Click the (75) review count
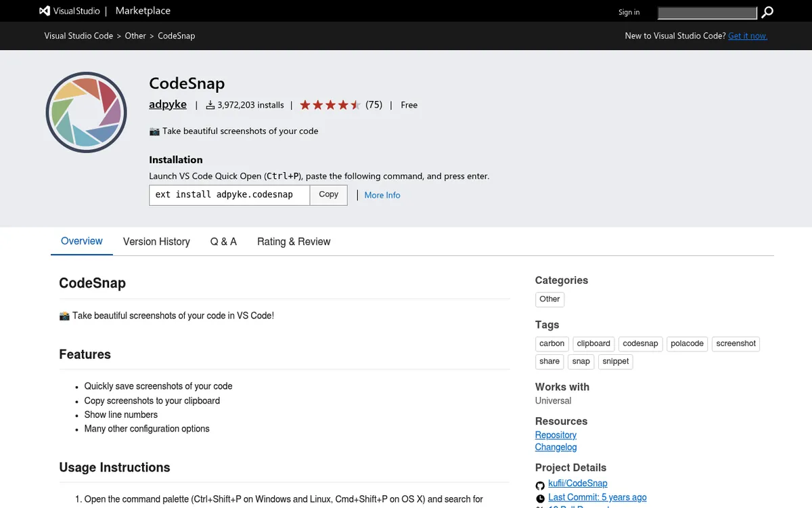 tap(374, 105)
